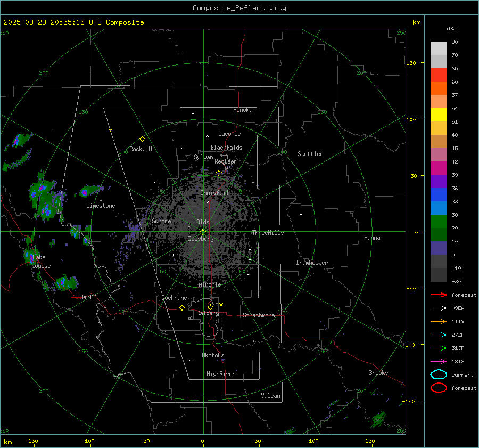Select the 65–60 dBZ red swatch
The image size is (479, 448).
coord(439,75)
